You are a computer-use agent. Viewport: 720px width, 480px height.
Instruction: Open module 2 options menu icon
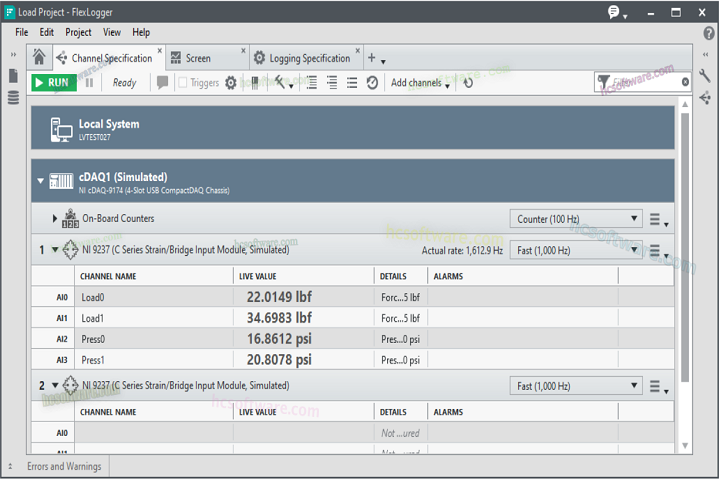coord(658,387)
